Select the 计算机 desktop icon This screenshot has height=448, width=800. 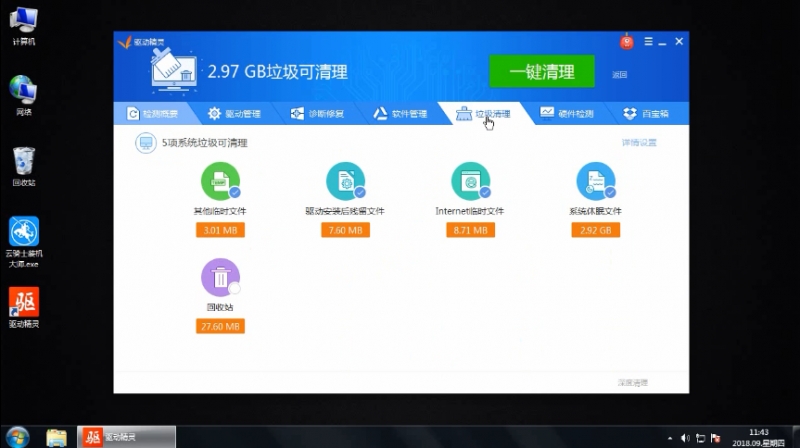coord(23,26)
